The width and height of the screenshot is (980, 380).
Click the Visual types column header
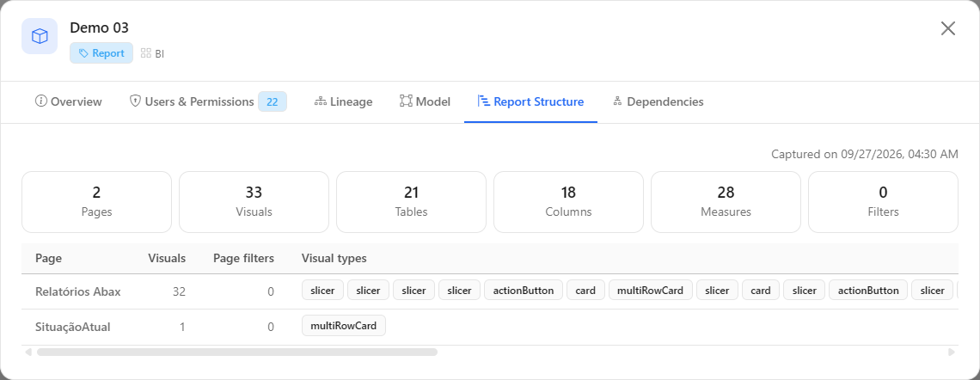click(334, 258)
